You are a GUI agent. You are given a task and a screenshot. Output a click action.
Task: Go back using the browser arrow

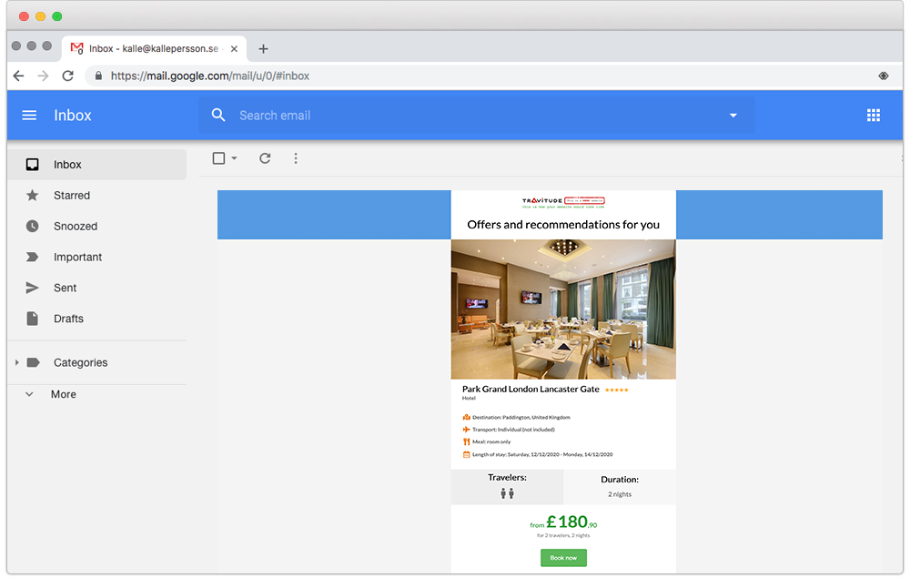click(x=18, y=76)
